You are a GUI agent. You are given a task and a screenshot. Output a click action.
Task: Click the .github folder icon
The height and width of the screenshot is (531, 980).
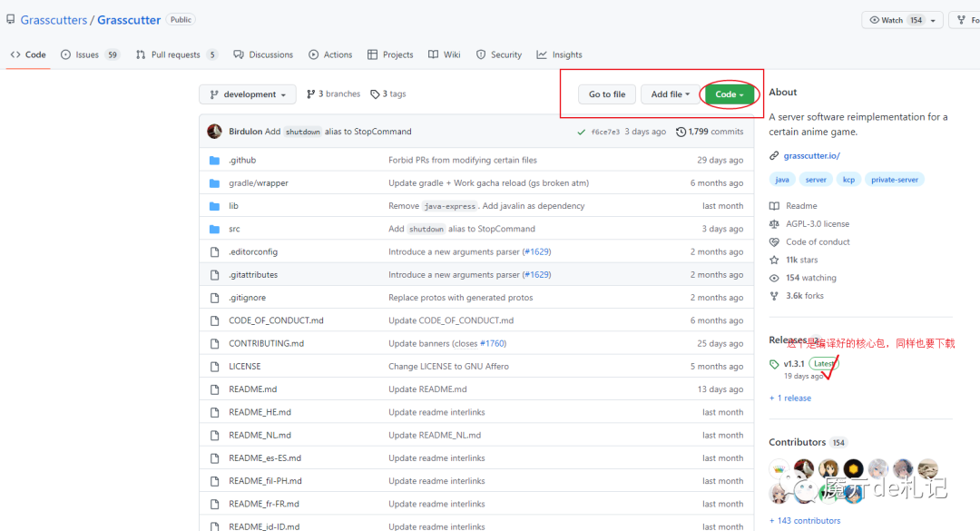coord(214,160)
